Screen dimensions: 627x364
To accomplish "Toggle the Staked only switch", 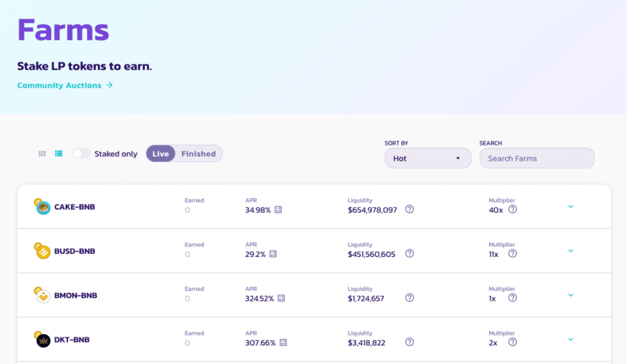I will click(81, 154).
